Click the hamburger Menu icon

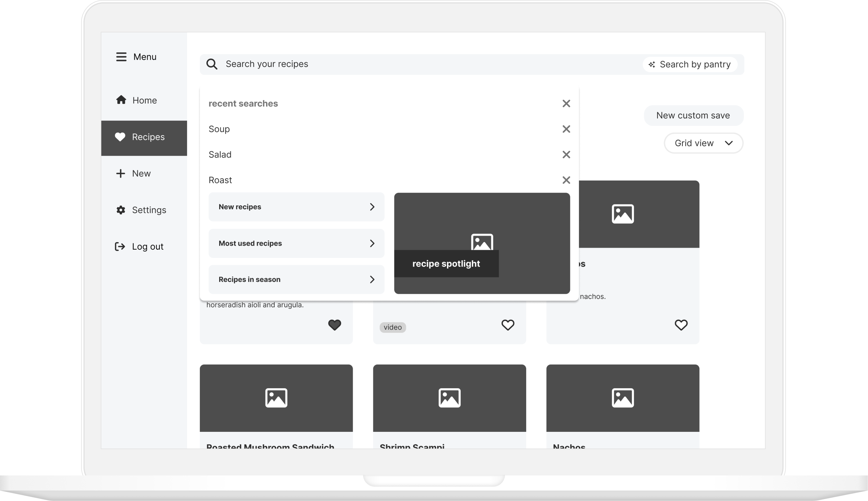(x=121, y=57)
